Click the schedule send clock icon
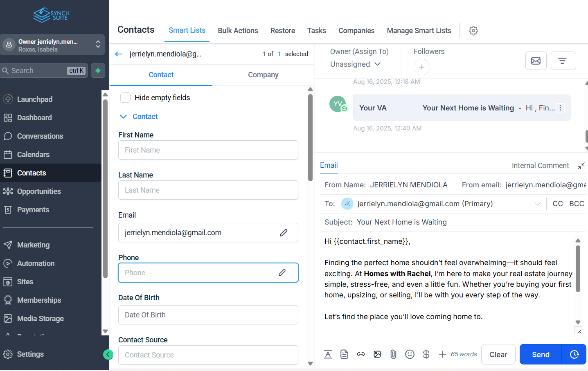This screenshot has width=588, height=371. [574, 354]
